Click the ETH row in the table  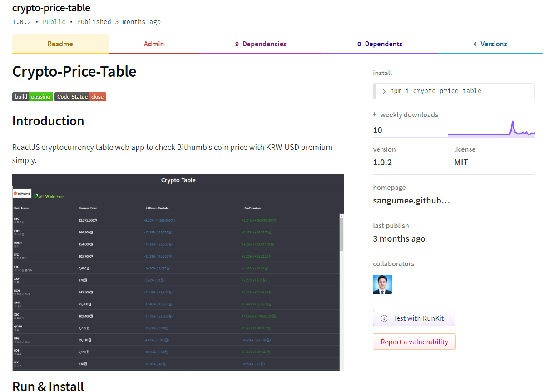176,232
